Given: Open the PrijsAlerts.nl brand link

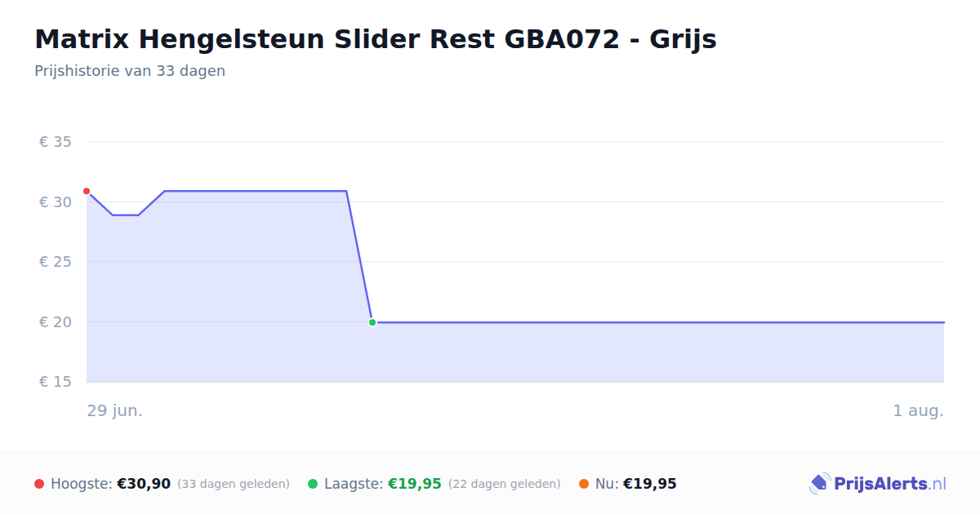Looking at the screenshot, I should (x=878, y=484).
